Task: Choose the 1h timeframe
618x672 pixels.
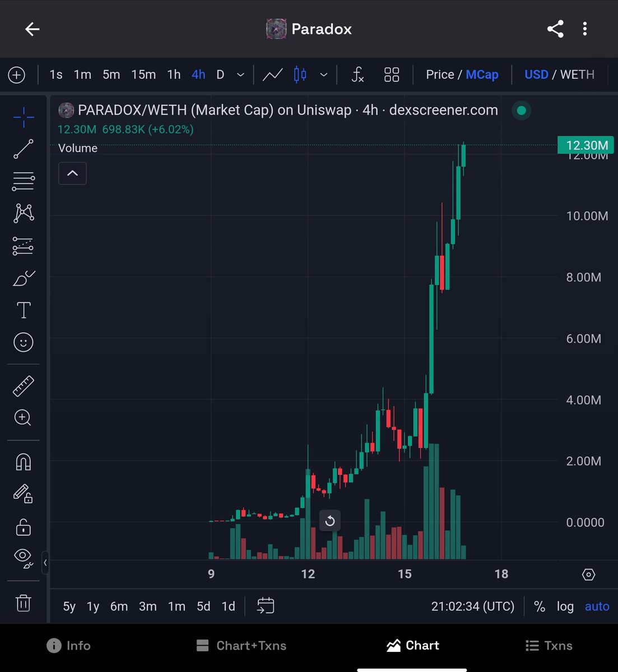Action: coord(174,74)
